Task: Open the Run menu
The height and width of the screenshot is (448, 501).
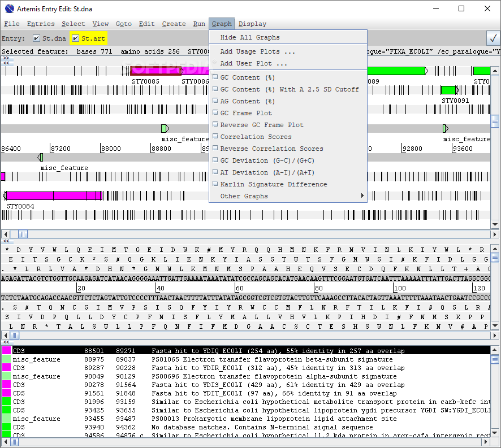Action: coord(199,24)
